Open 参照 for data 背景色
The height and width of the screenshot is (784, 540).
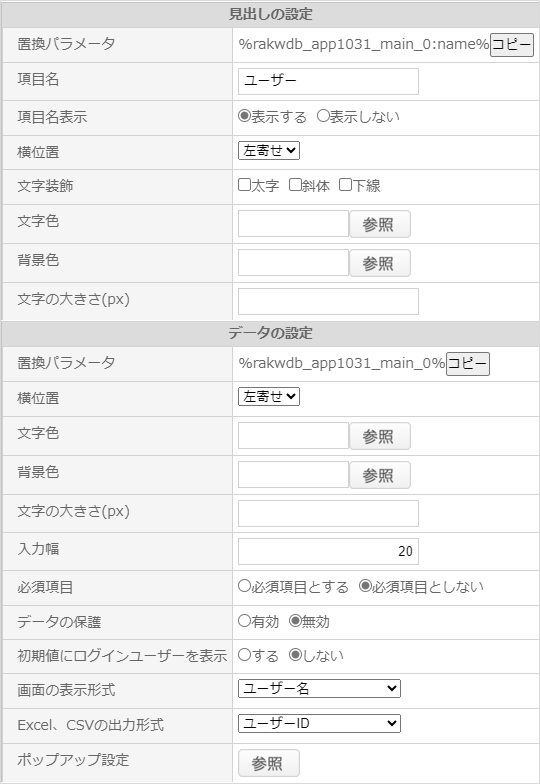pos(380,475)
